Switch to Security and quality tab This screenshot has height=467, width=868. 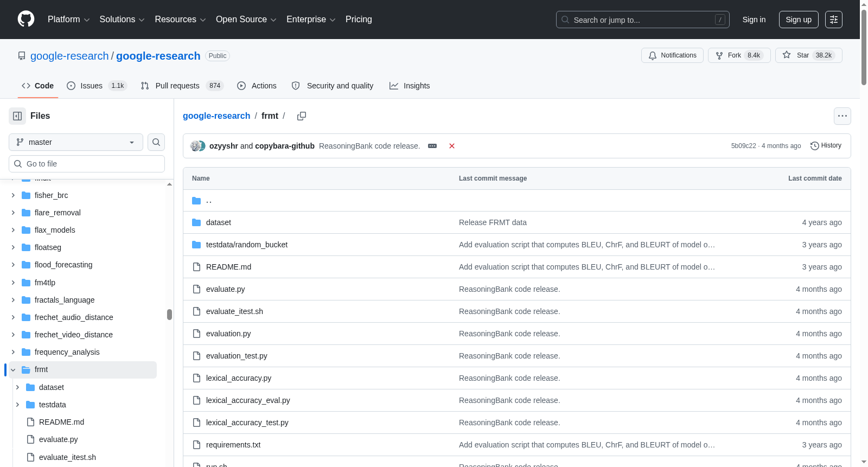coord(333,86)
